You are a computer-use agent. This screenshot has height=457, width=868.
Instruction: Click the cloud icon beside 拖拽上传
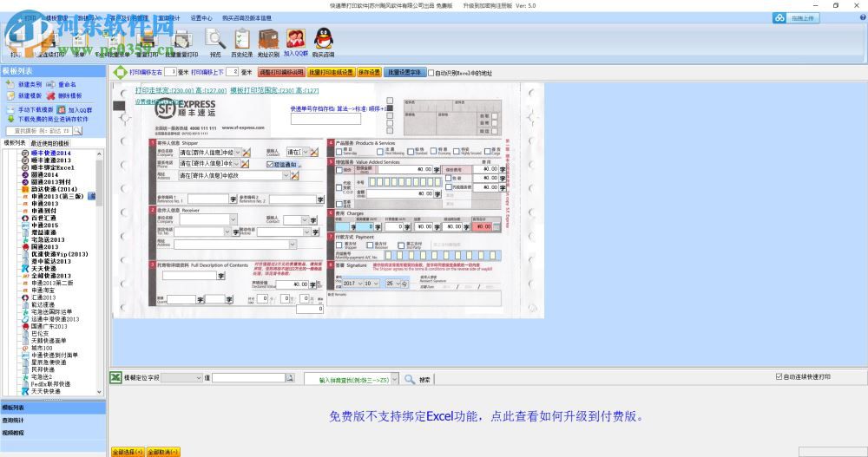click(779, 18)
